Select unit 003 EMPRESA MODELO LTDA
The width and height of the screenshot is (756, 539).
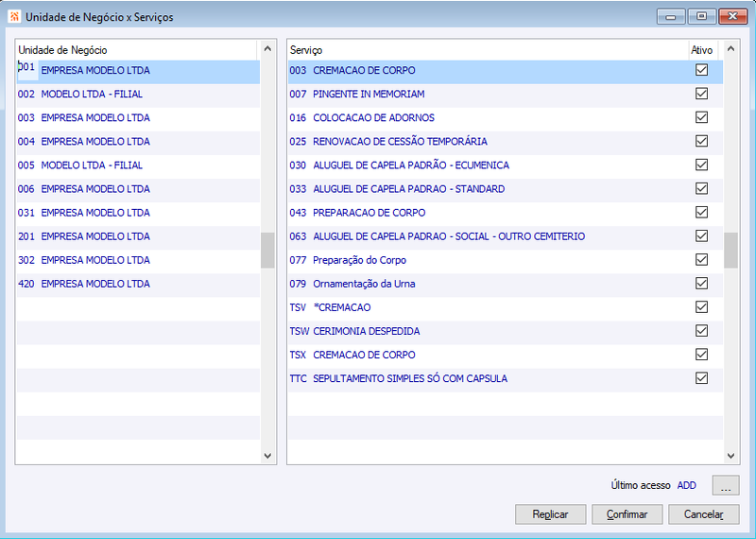coord(138,119)
